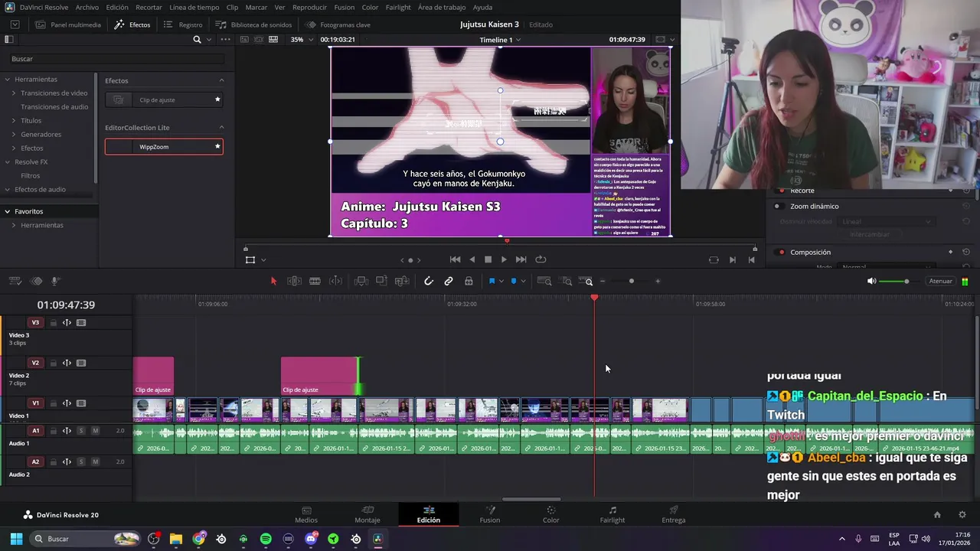Image resolution: width=980 pixels, height=551 pixels.
Task: Add a blue marker at playhead
Action: [514, 281]
